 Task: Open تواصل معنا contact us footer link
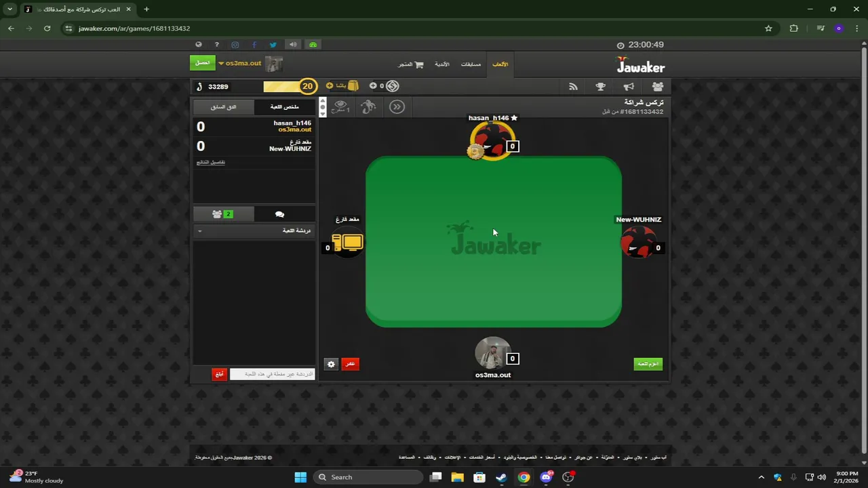point(556,457)
